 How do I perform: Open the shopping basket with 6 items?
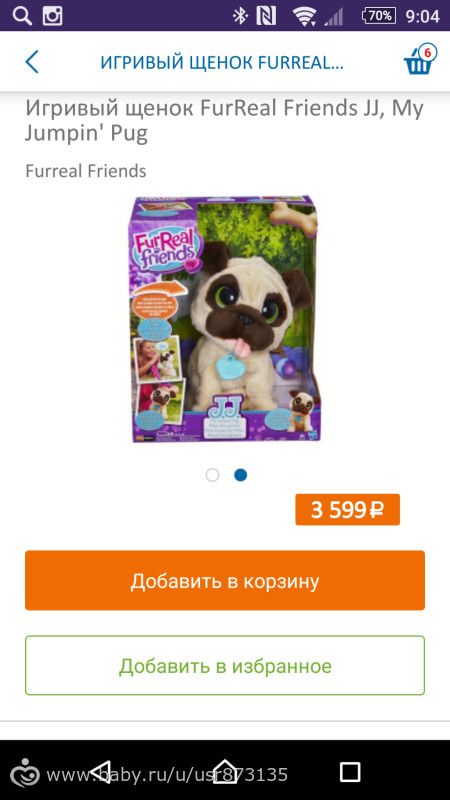coord(419,60)
